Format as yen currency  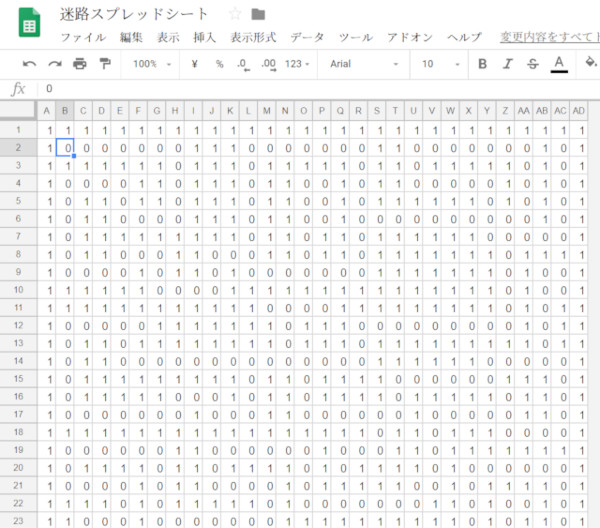(194, 64)
